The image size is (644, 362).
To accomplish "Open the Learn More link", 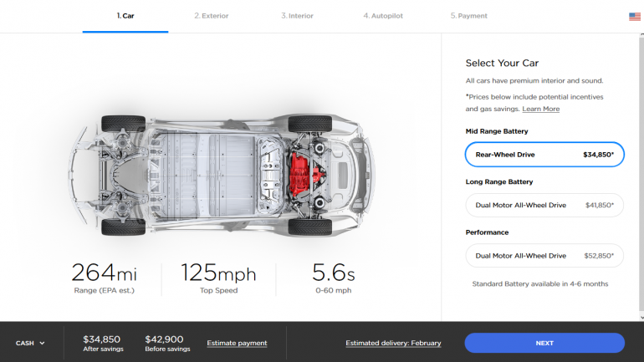I will [x=540, y=109].
